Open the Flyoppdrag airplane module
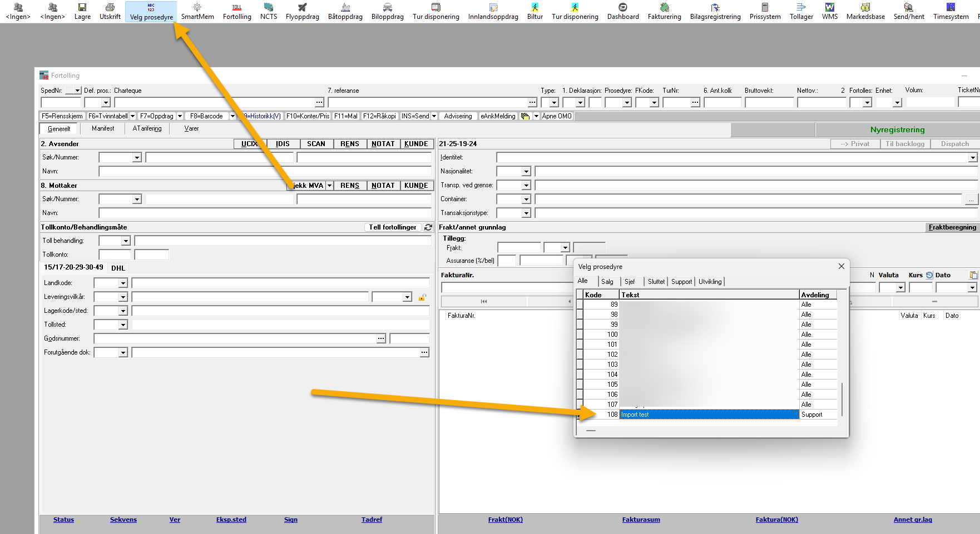The width and height of the screenshot is (980, 534). tap(302, 11)
